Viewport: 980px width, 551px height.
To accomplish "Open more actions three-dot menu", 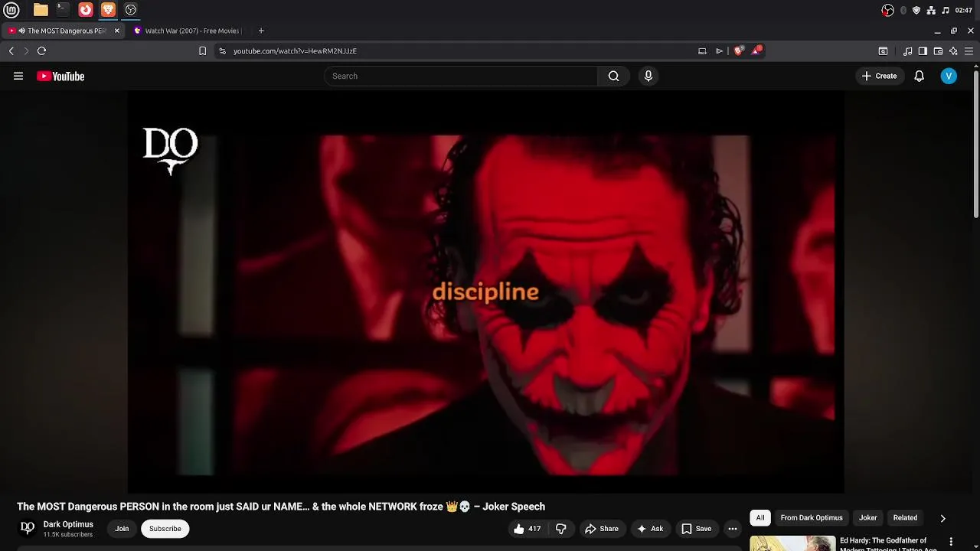I will point(733,529).
